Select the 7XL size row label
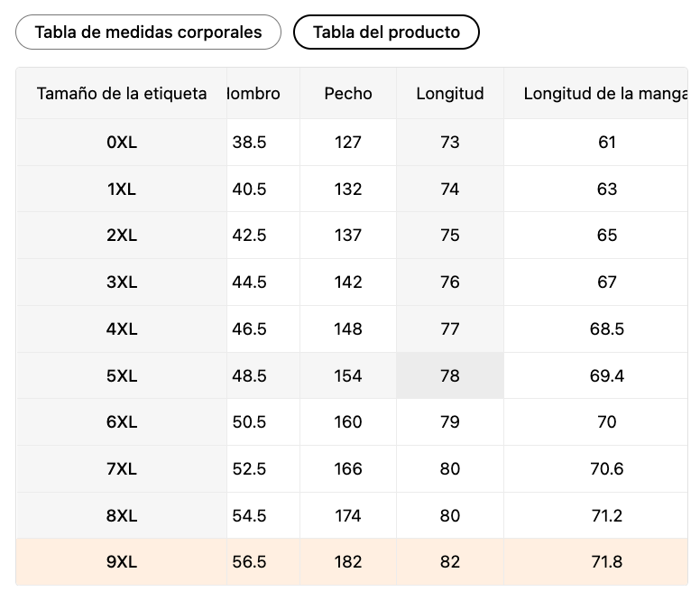 pyautogui.click(x=122, y=469)
